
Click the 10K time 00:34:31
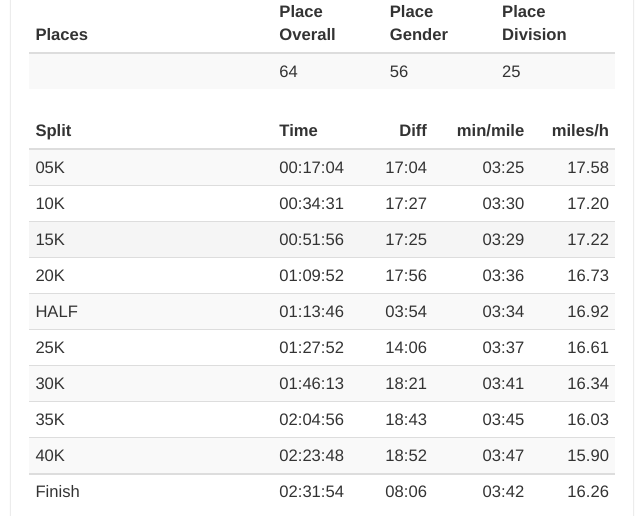point(311,204)
